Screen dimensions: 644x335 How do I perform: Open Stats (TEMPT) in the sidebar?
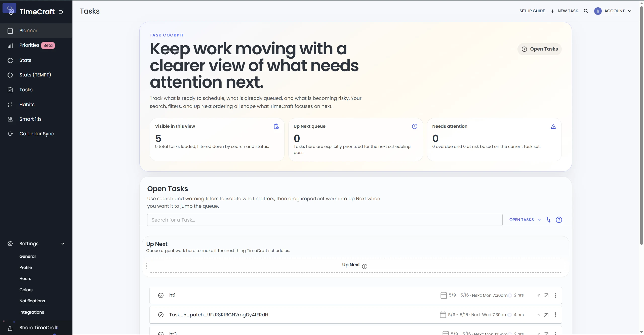(36, 75)
